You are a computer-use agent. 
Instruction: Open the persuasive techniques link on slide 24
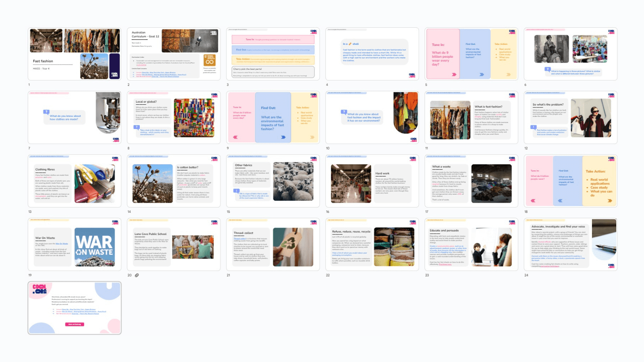550,266
